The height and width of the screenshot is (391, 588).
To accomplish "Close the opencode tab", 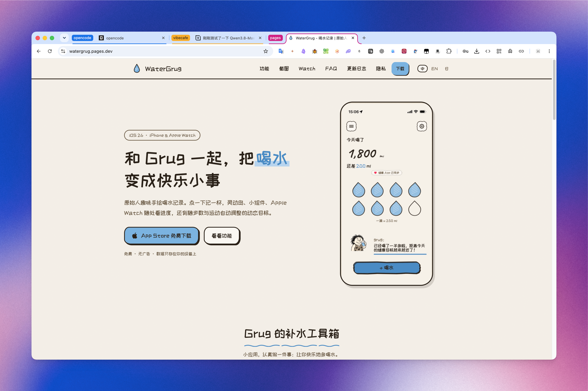I will click(x=163, y=38).
